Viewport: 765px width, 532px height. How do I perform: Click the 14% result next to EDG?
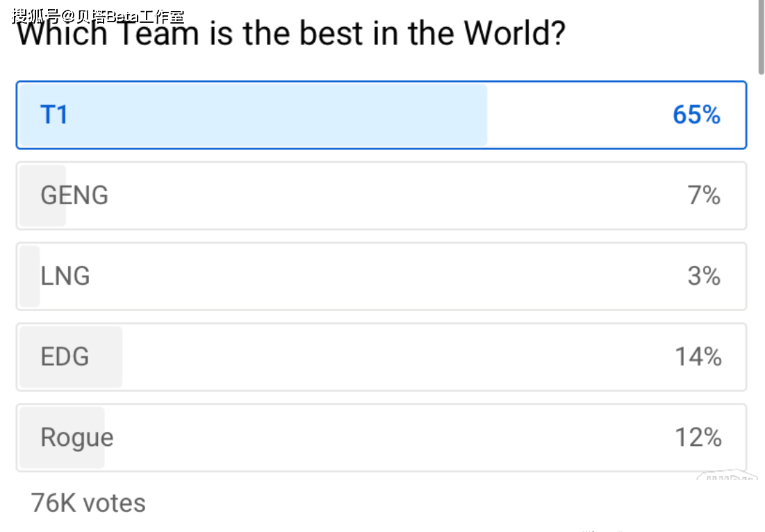[698, 356]
